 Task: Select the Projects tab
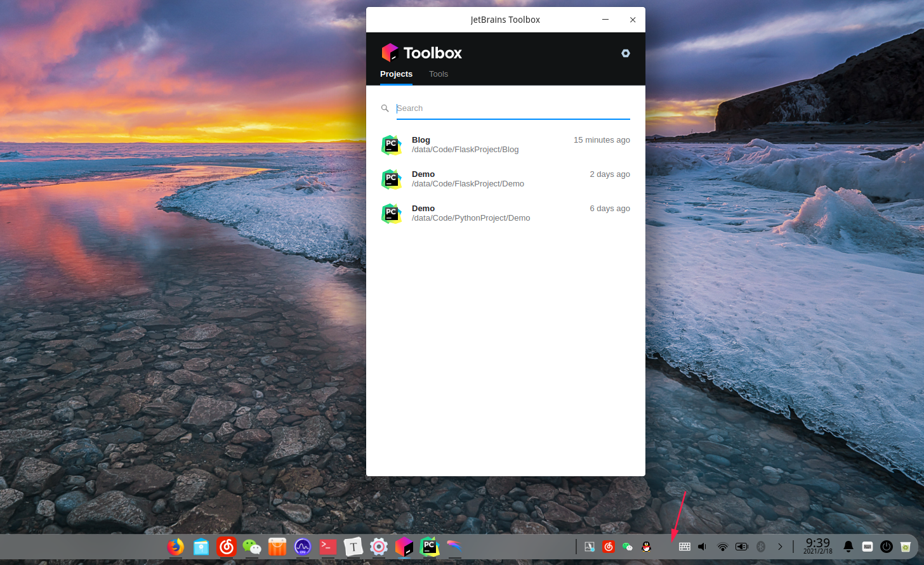(396, 74)
